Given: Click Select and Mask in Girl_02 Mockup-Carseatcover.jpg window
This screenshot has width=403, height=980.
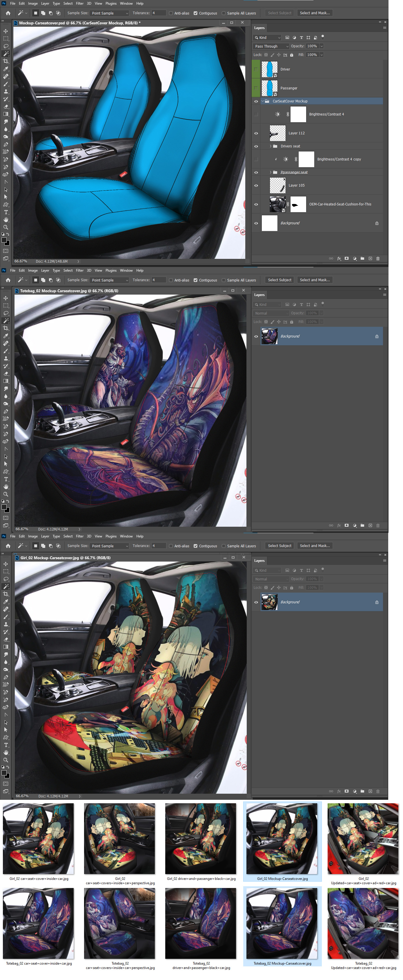Looking at the screenshot, I should [x=315, y=546].
